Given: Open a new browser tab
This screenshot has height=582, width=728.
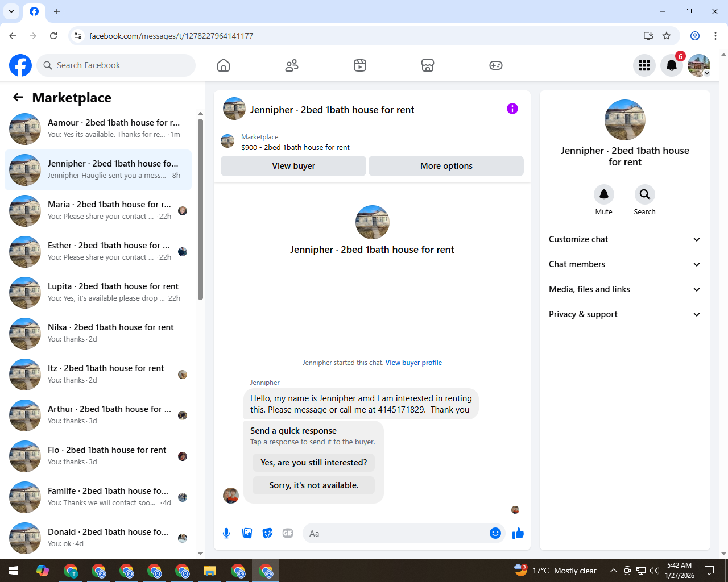Looking at the screenshot, I should tap(57, 11).
